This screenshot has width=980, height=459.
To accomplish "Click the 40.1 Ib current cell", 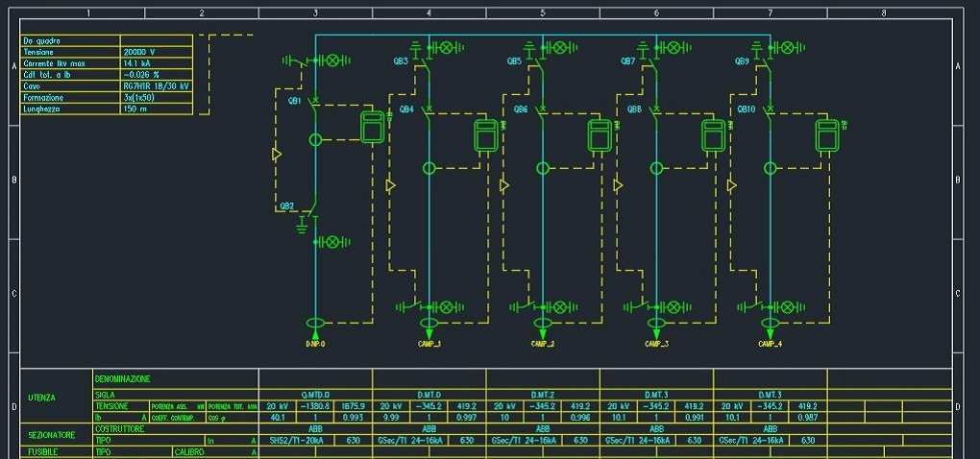I will coord(277,417).
